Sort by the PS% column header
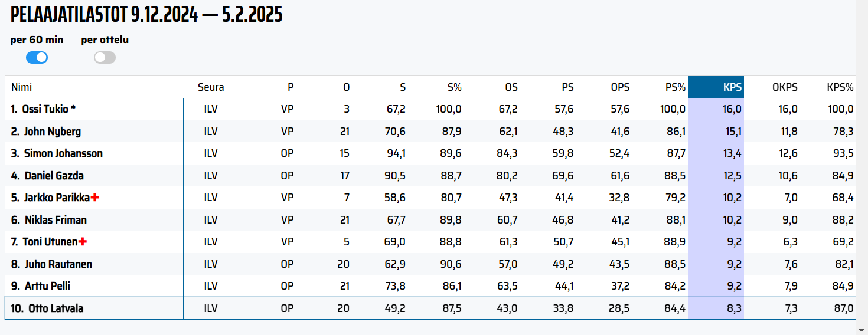The height and width of the screenshot is (335, 868). (x=676, y=87)
